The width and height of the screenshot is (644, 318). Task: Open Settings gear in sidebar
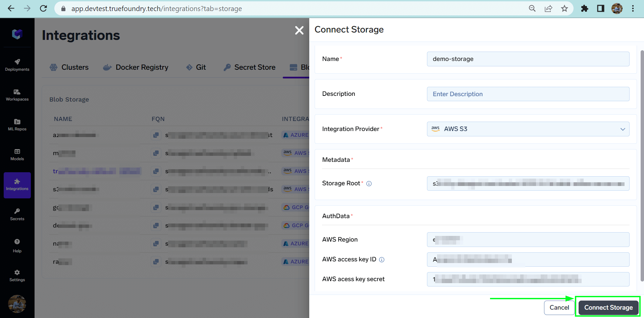click(x=17, y=275)
